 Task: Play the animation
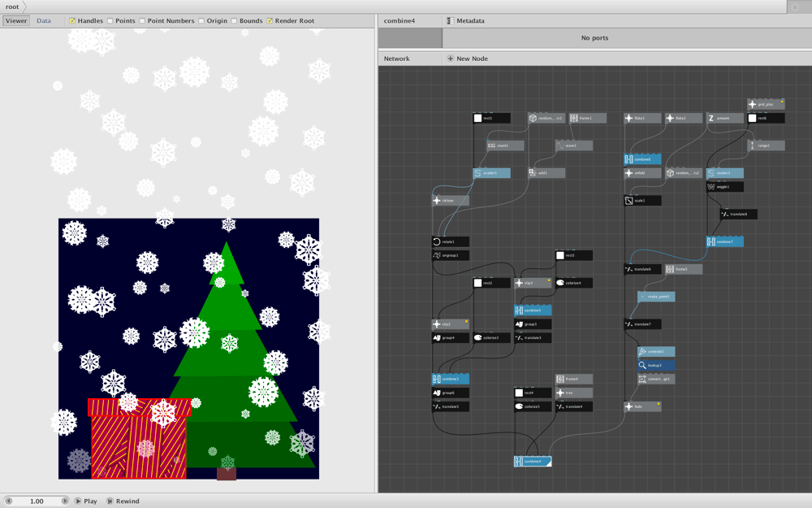pyautogui.click(x=86, y=501)
